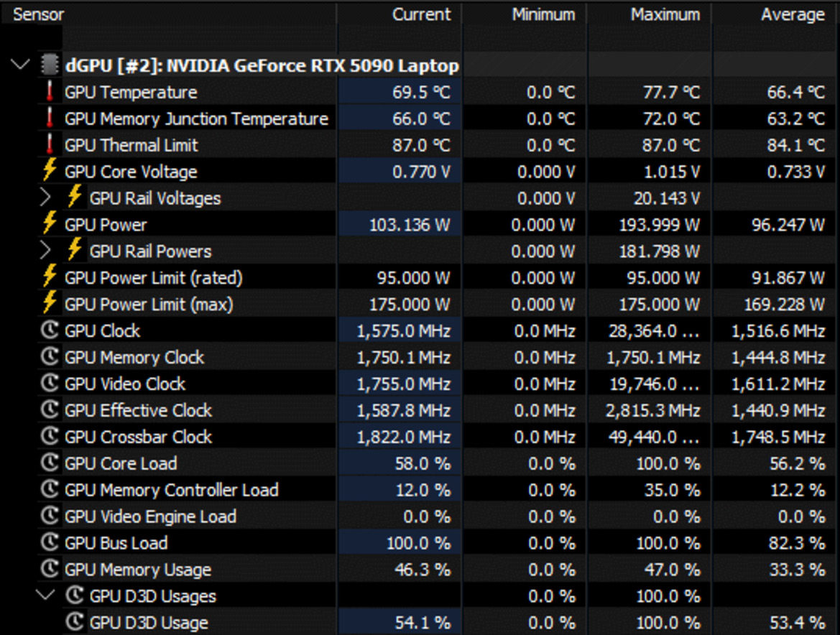Image resolution: width=840 pixels, height=635 pixels.
Task: Click the gauge icon for GPU D3D Usages
Action: [x=75, y=595]
